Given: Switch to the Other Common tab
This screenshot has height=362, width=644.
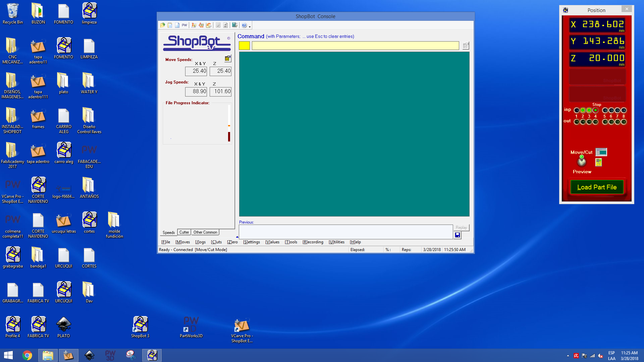Looking at the screenshot, I should [205, 232].
